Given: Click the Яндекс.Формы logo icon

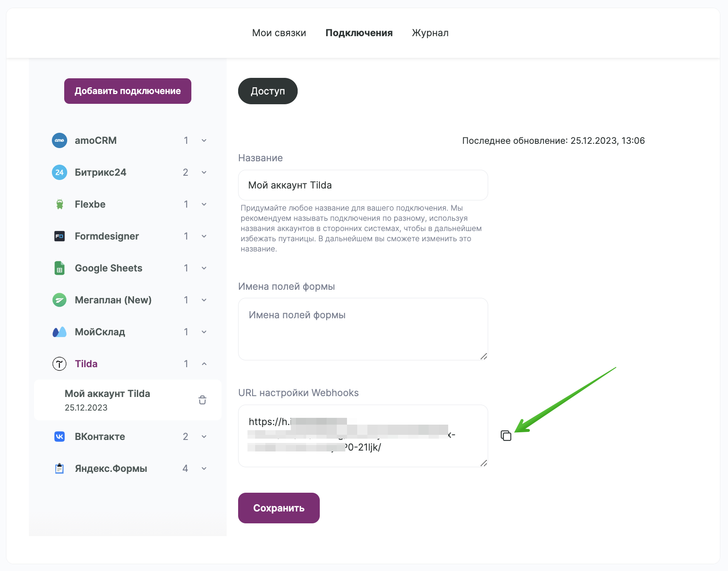Looking at the screenshot, I should (60, 468).
